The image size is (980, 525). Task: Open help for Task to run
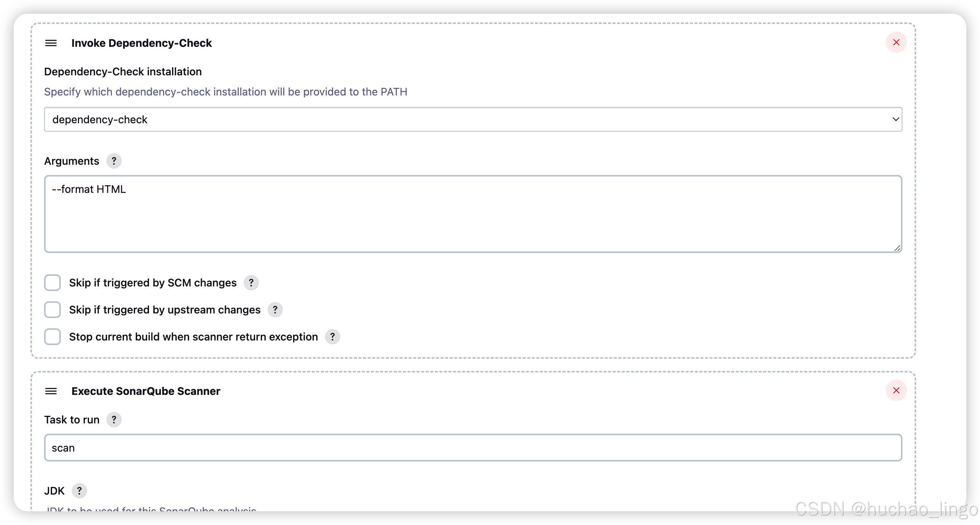click(114, 420)
